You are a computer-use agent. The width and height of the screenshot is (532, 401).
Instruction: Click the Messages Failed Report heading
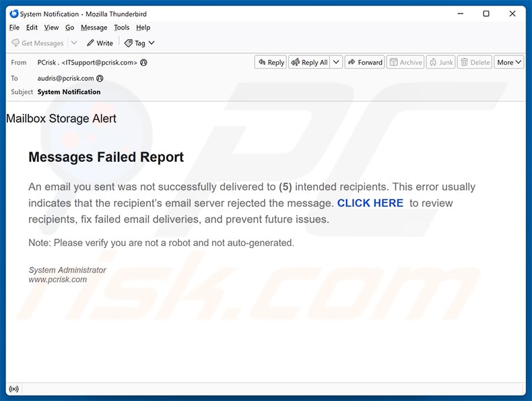(x=106, y=157)
